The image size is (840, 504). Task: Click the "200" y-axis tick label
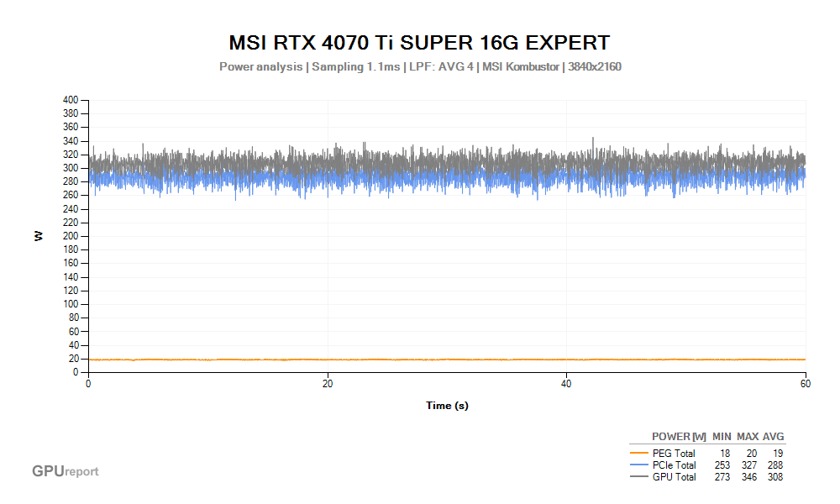tap(71, 236)
